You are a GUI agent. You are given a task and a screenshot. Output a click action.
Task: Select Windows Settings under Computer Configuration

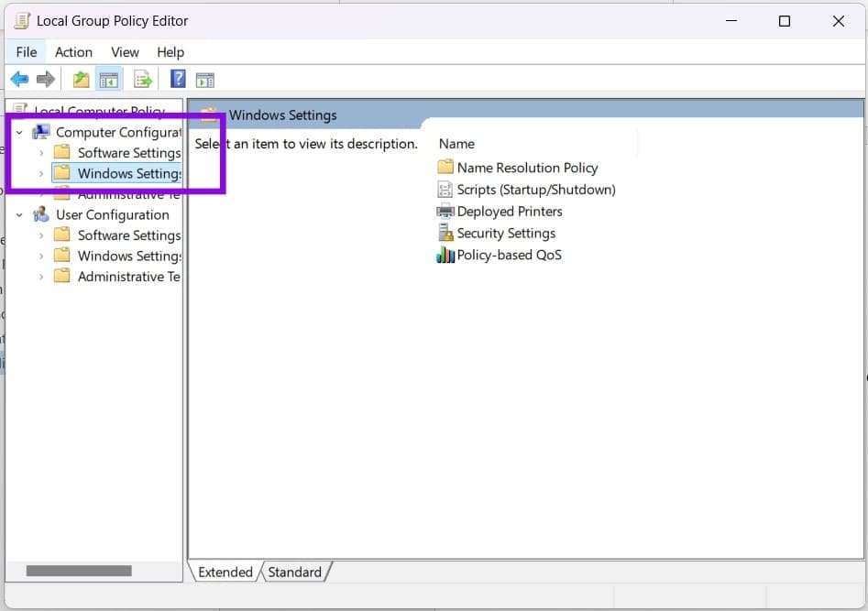pyautogui.click(x=129, y=173)
